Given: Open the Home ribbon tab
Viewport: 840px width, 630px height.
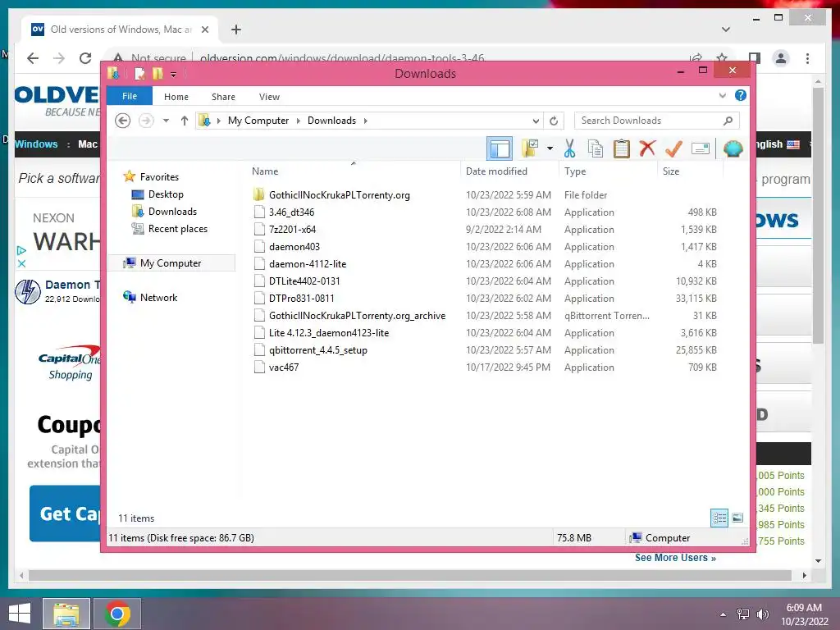Looking at the screenshot, I should pos(176,97).
